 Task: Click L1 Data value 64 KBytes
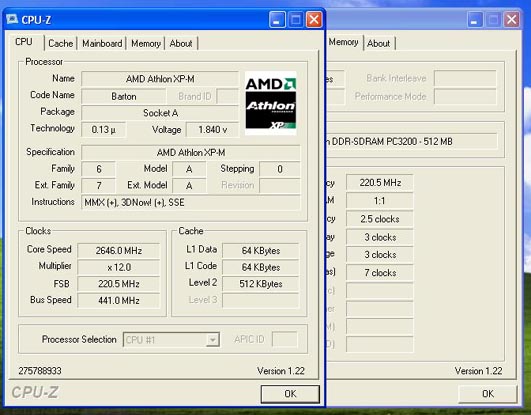[x=261, y=251]
